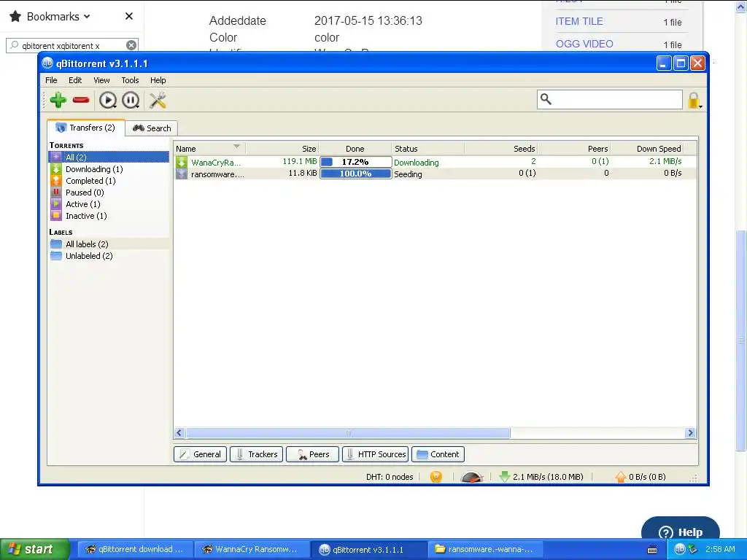
Task: Click the 119.1 MiB size cell
Action: click(x=300, y=161)
